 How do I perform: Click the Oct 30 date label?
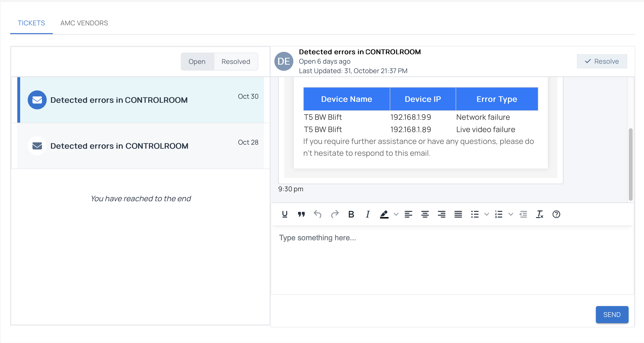click(248, 96)
